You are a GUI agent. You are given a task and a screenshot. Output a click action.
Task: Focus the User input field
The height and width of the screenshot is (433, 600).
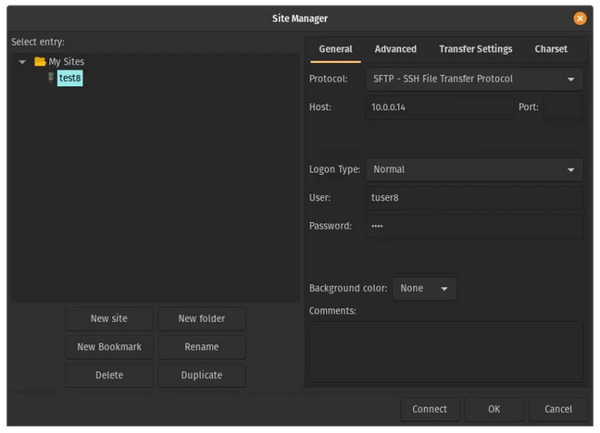pyautogui.click(x=474, y=198)
